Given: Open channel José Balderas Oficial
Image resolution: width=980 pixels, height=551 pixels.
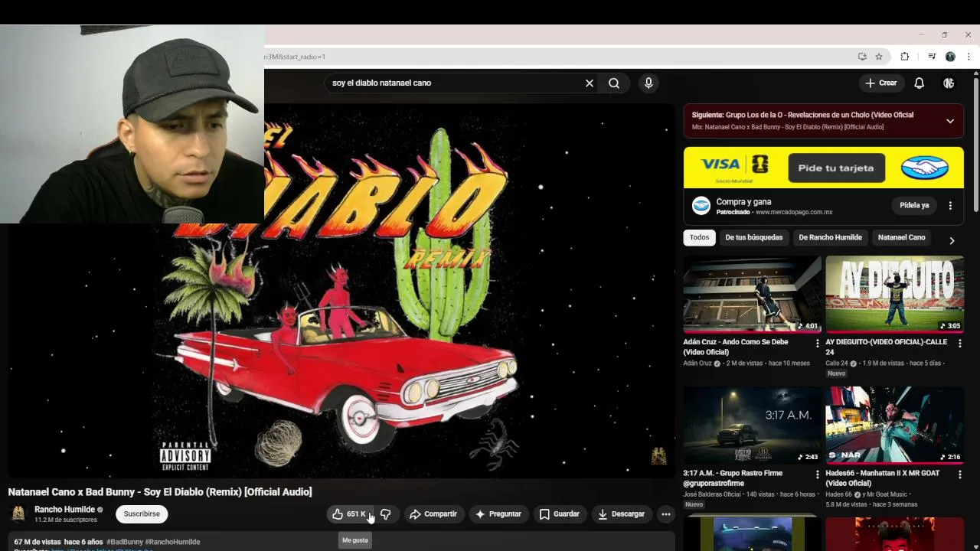Looking at the screenshot, I should coord(712,495).
